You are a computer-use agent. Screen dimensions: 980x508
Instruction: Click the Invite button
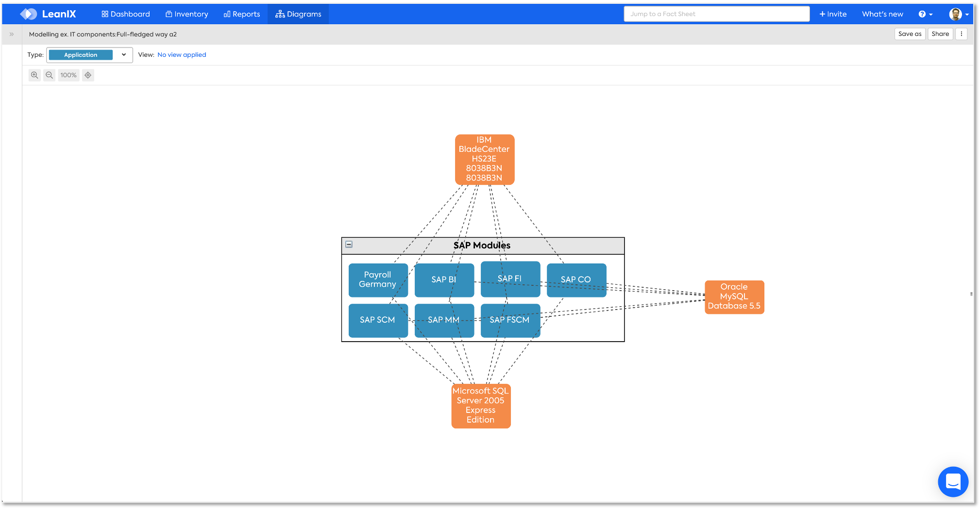[x=833, y=14]
